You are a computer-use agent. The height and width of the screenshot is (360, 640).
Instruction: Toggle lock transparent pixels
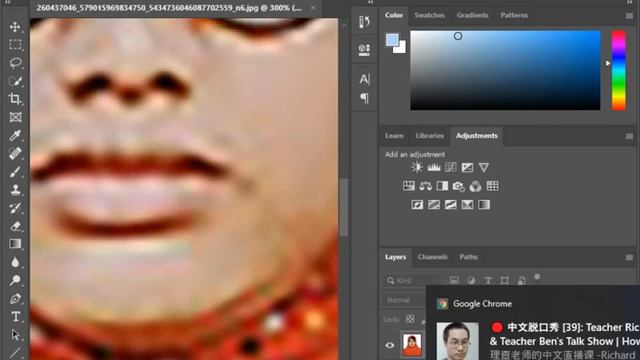pos(410,319)
